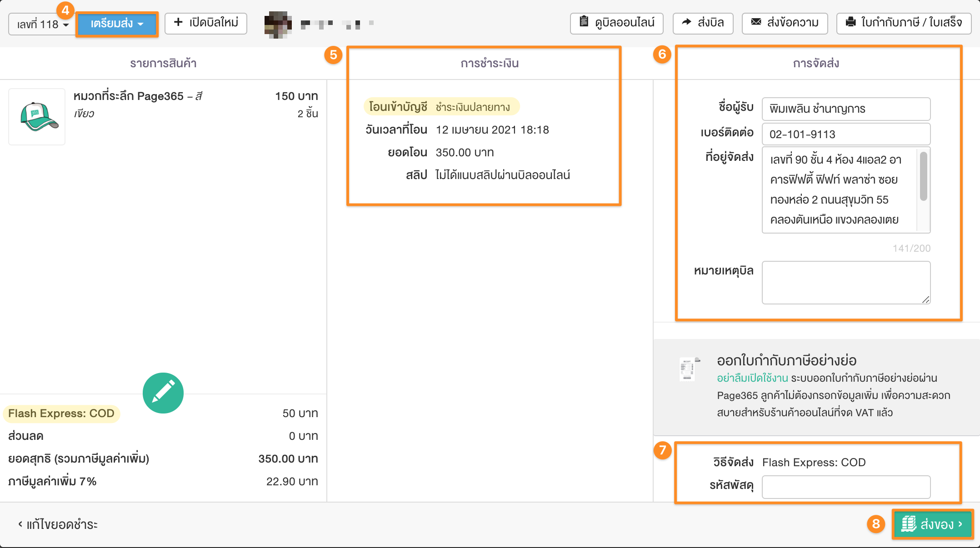
Task: Expand the เตรียมส่ง status dropdown
Action: point(117,24)
